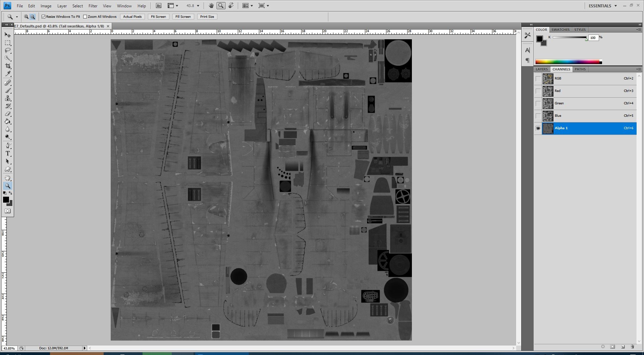
Task: Select the Lasso tool
Action: [8, 51]
